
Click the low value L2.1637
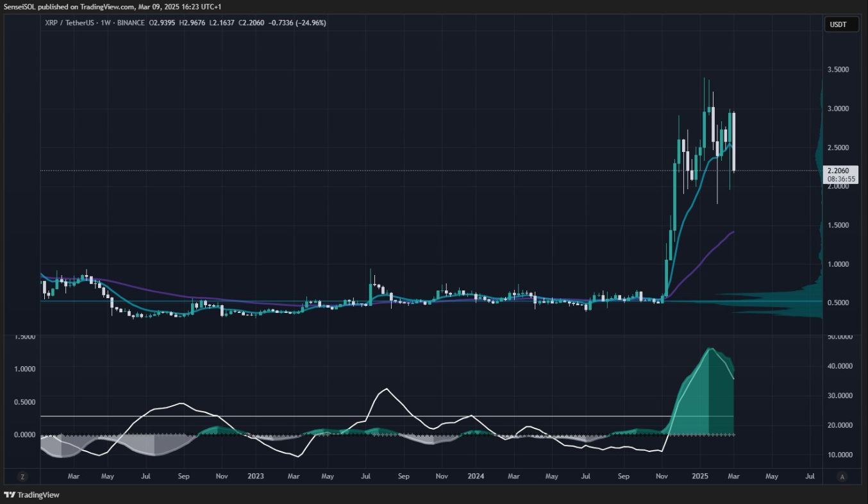point(221,23)
